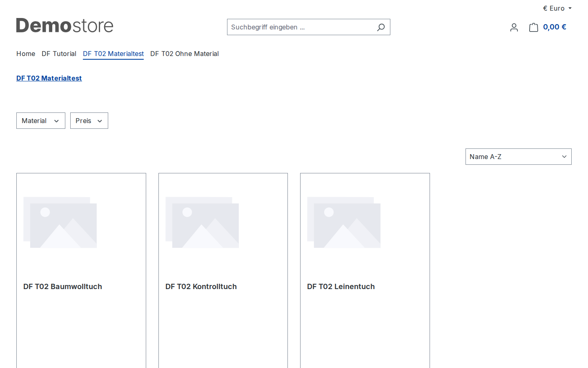Click the search magnifier icon

click(381, 27)
